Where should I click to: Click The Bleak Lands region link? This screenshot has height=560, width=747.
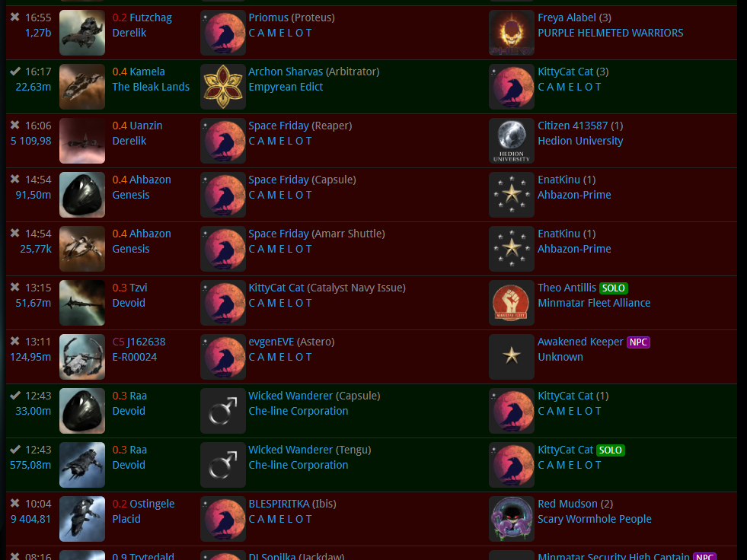[x=151, y=87]
